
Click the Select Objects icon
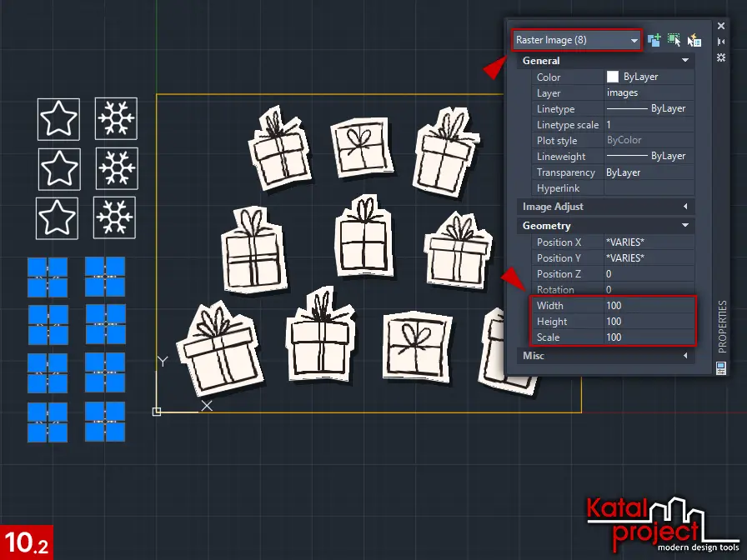(x=674, y=39)
